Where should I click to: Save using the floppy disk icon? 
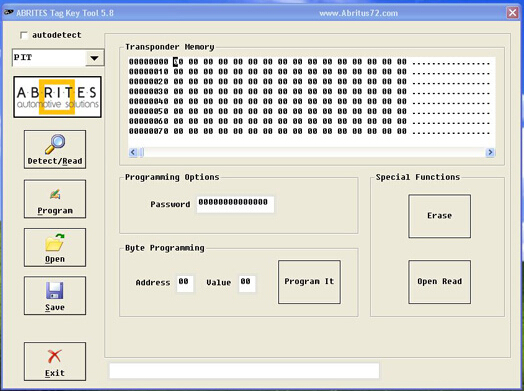point(55,290)
